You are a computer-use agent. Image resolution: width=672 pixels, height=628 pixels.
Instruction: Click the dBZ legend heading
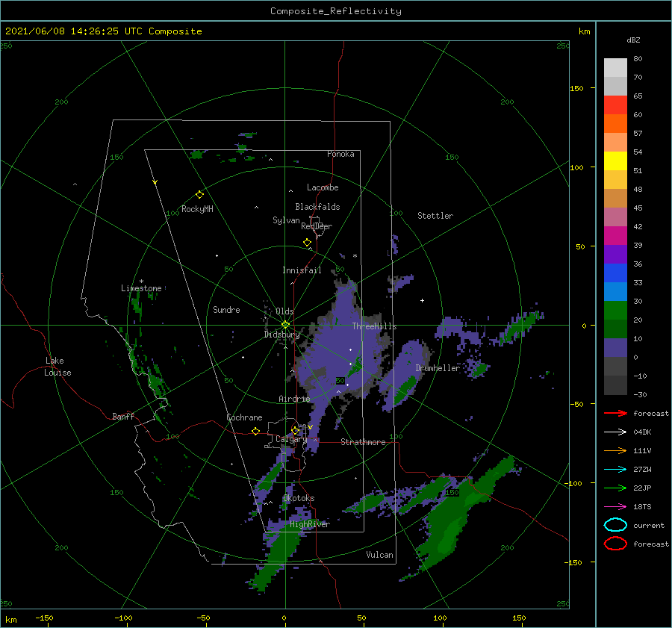(x=633, y=40)
